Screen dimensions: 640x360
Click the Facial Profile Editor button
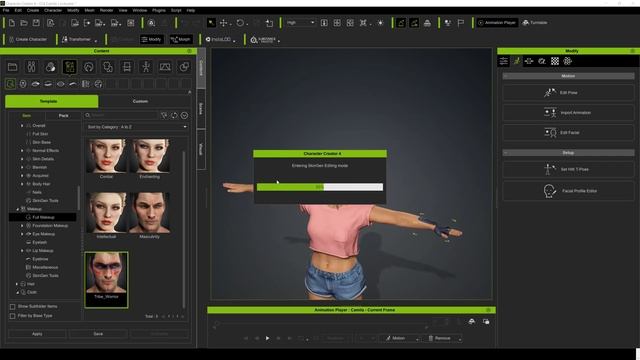[568, 191]
